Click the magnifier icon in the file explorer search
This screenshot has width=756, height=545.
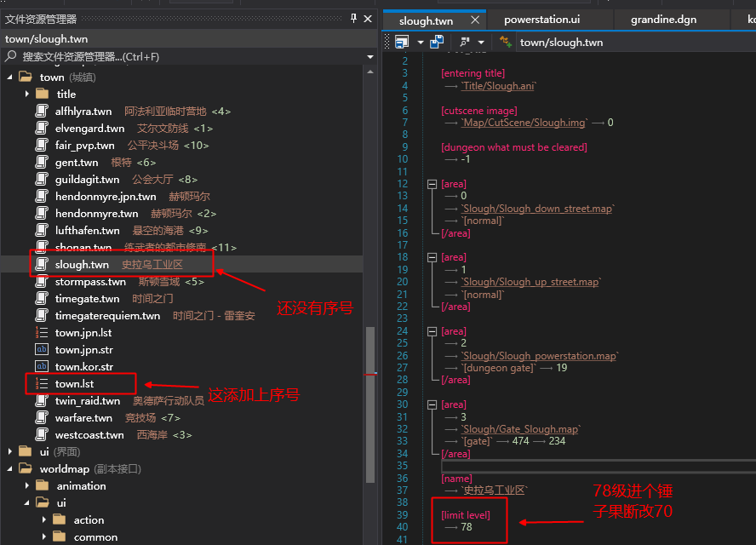pos(10,56)
